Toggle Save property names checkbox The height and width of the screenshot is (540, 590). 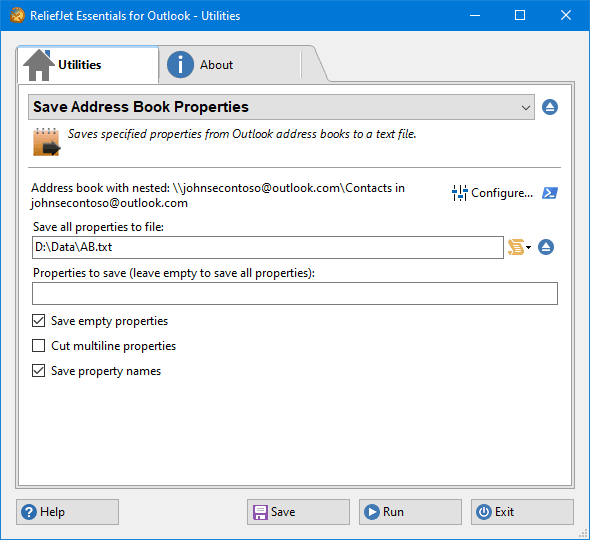tap(38, 371)
